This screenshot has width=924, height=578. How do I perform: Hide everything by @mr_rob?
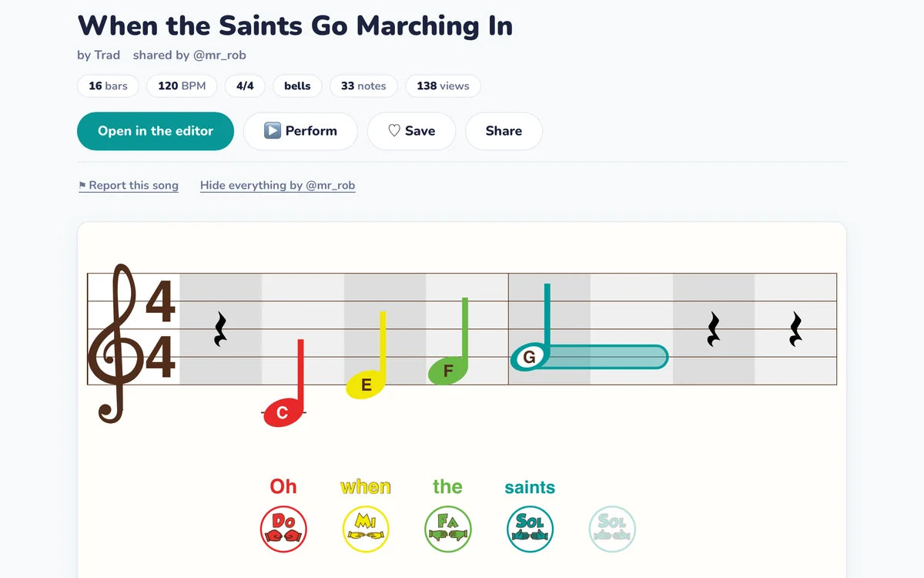[x=277, y=185]
